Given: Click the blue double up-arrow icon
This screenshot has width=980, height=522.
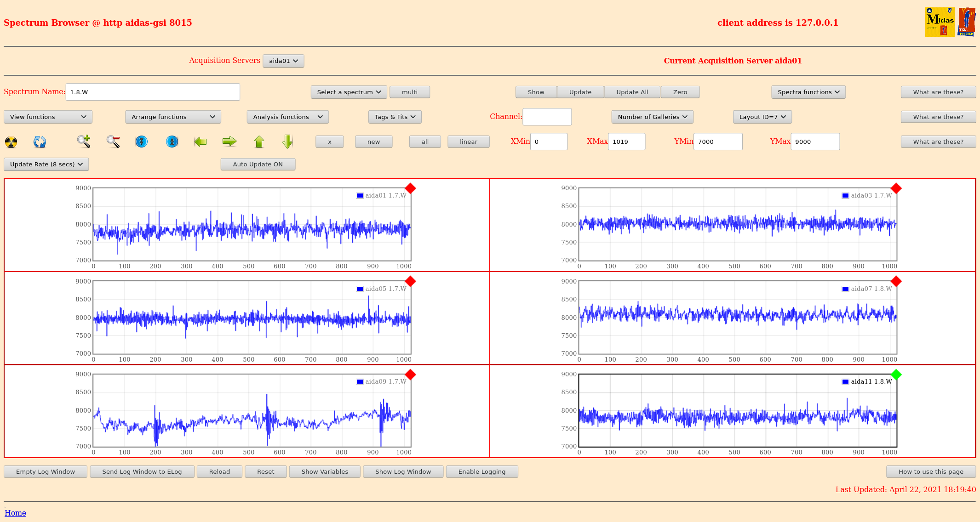Looking at the screenshot, I should click(172, 142).
